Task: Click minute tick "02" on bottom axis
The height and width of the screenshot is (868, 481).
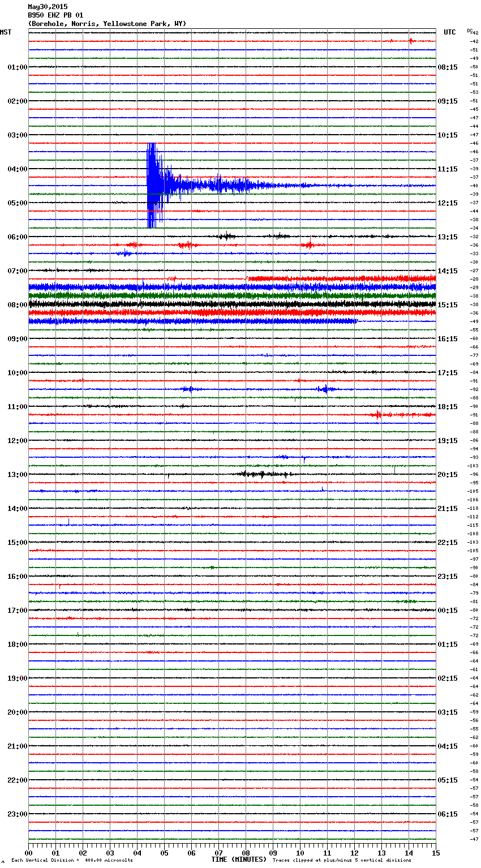Action: (x=83, y=853)
